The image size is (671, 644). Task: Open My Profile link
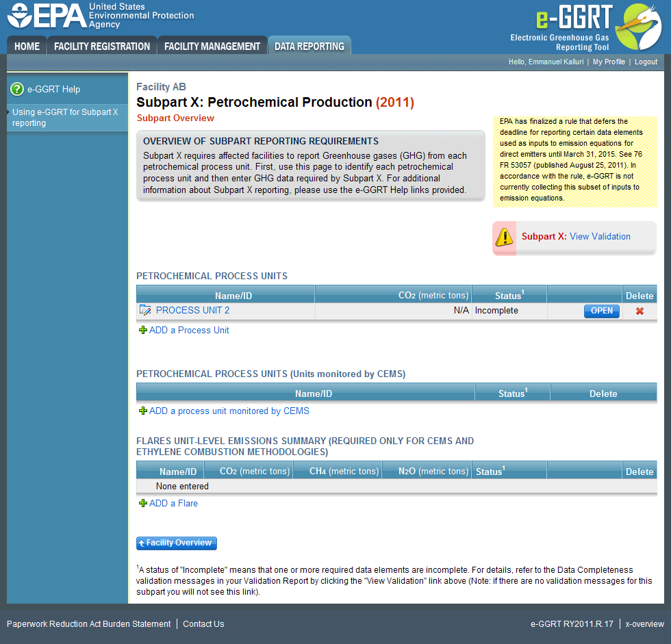[x=609, y=62]
